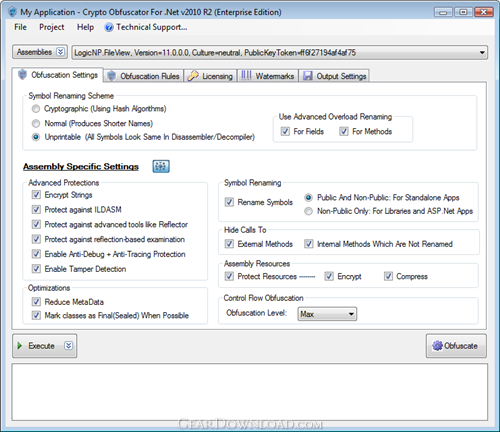Click the app shield icon in title bar
The width and height of the screenshot is (500, 432).
12,12
